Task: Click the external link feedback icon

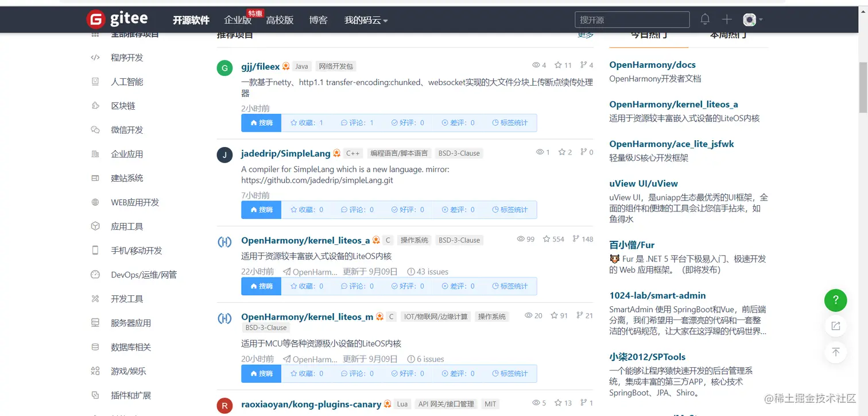Action: coord(836,326)
